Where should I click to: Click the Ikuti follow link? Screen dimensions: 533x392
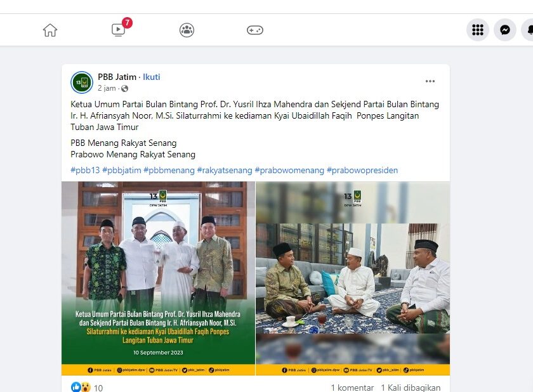click(151, 77)
